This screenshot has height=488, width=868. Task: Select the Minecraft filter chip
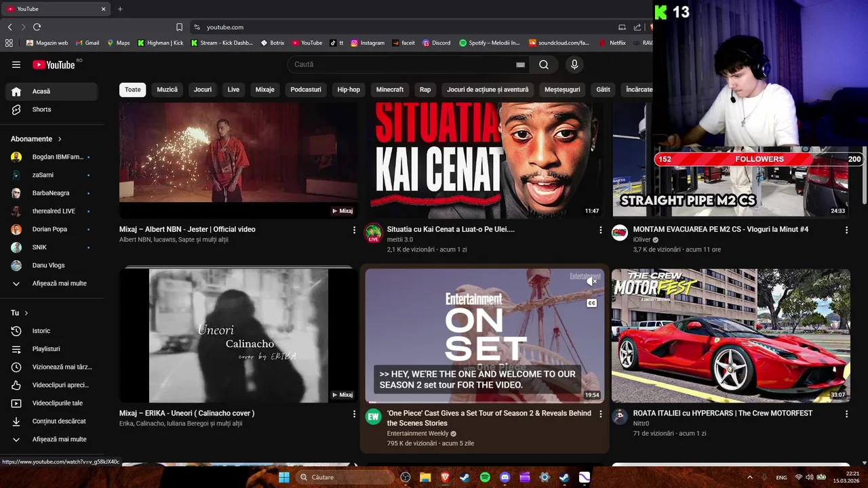click(390, 89)
